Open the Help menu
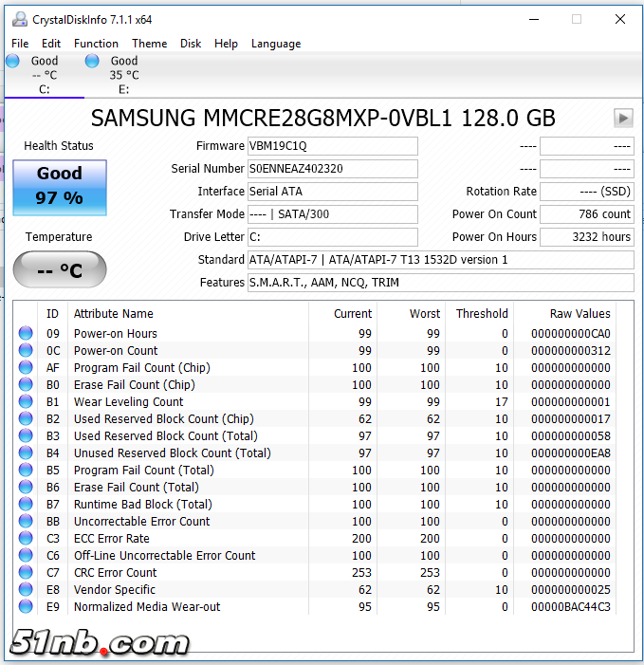The image size is (644, 665). (226, 44)
